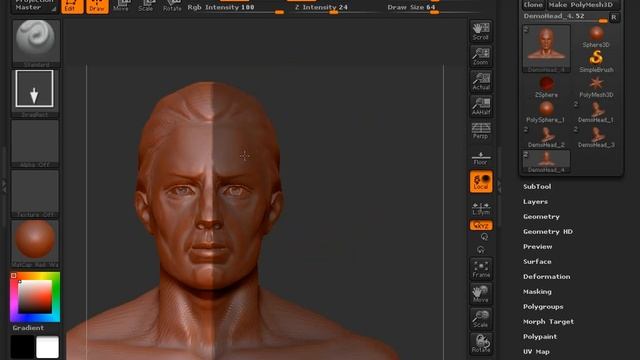Select the Scale transform button in top bar
Viewport: 640px width, 360px height.
coord(146,6)
